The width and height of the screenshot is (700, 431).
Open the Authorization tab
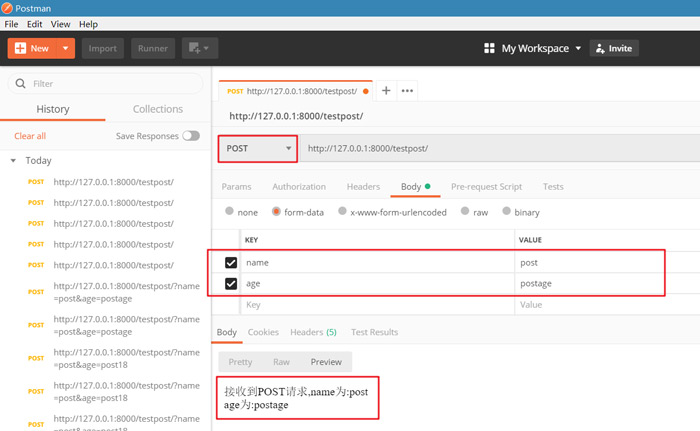pyautogui.click(x=299, y=187)
